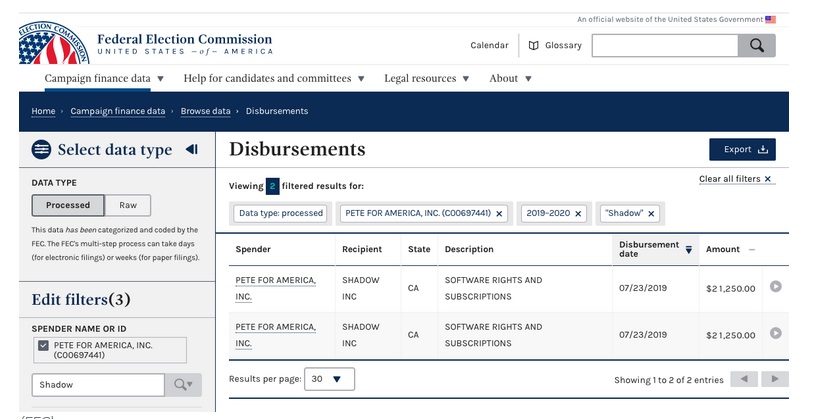Click the State column header
The width and height of the screenshot is (824, 419).
419,249
